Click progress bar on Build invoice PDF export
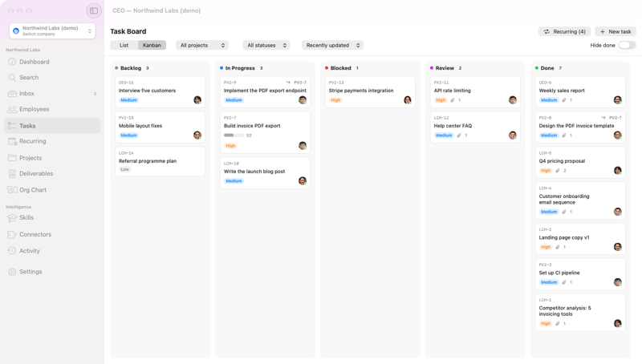 pyautogui.click(x=234, y=135)
